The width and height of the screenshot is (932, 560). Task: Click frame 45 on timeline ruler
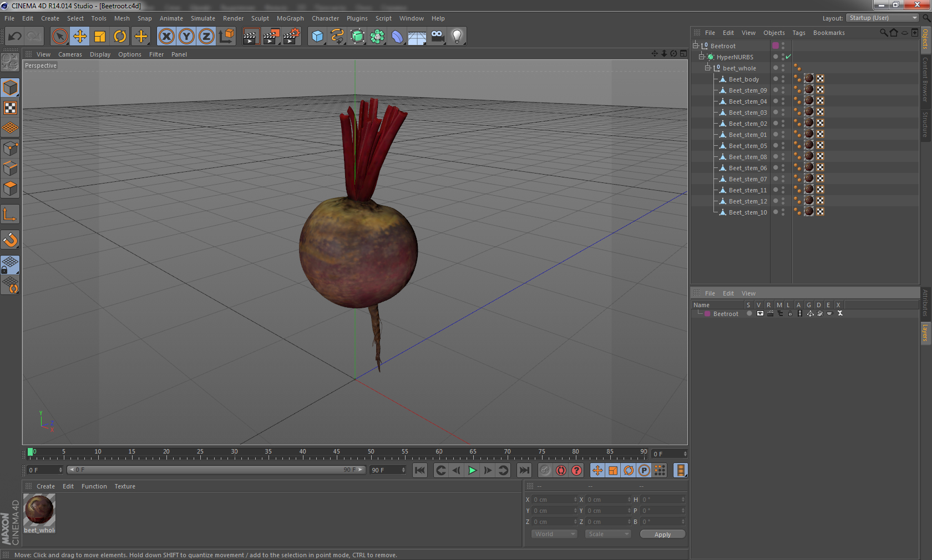pos(337,453)
